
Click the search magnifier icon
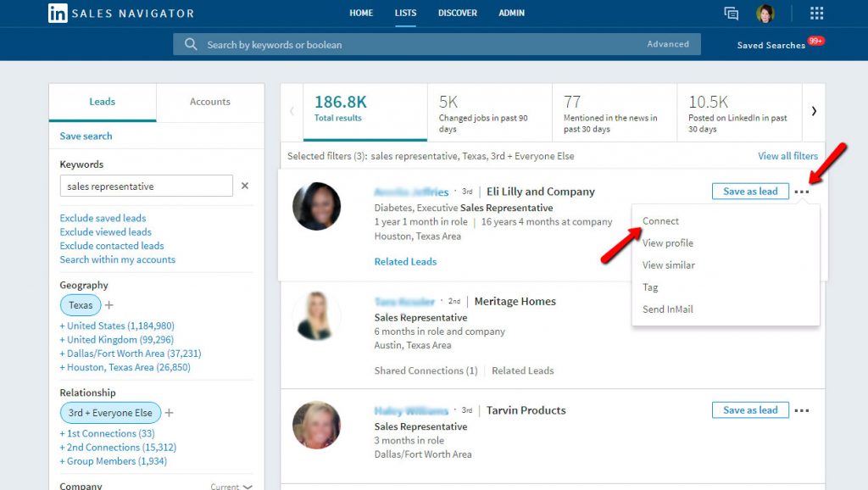pos(191,44)
